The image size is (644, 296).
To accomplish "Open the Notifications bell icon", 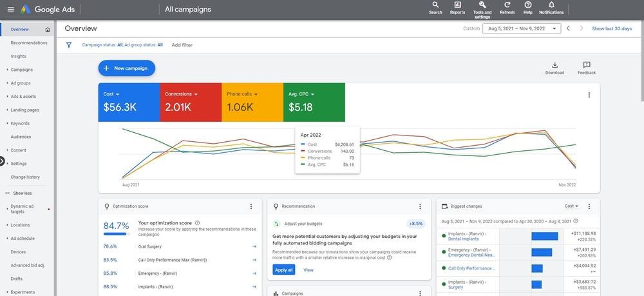I will (x=551, y=7).
